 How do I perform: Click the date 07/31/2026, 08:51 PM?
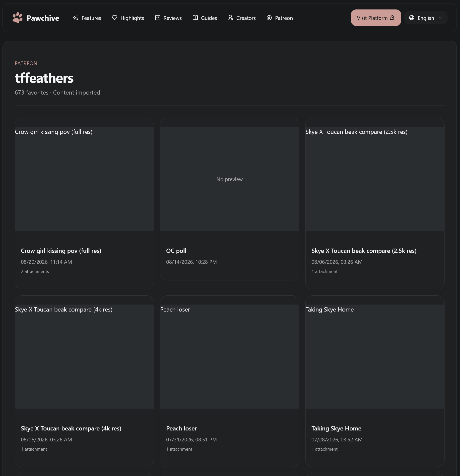tap(191, 440)
